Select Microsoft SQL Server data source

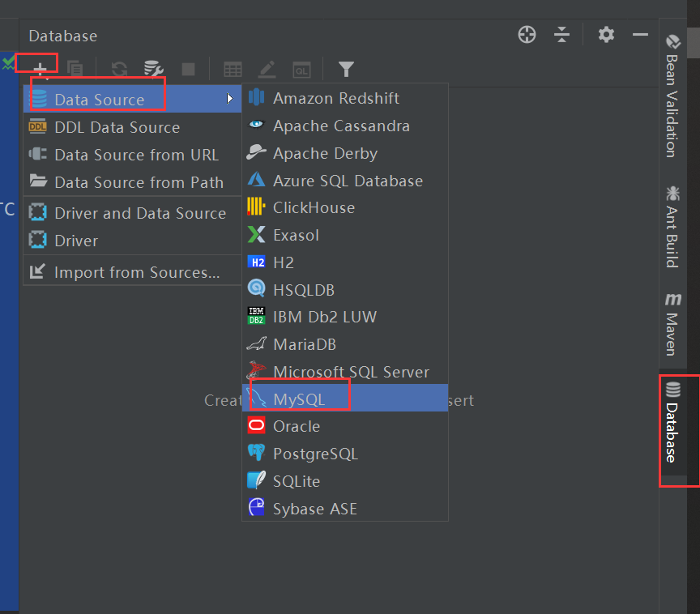345,371
